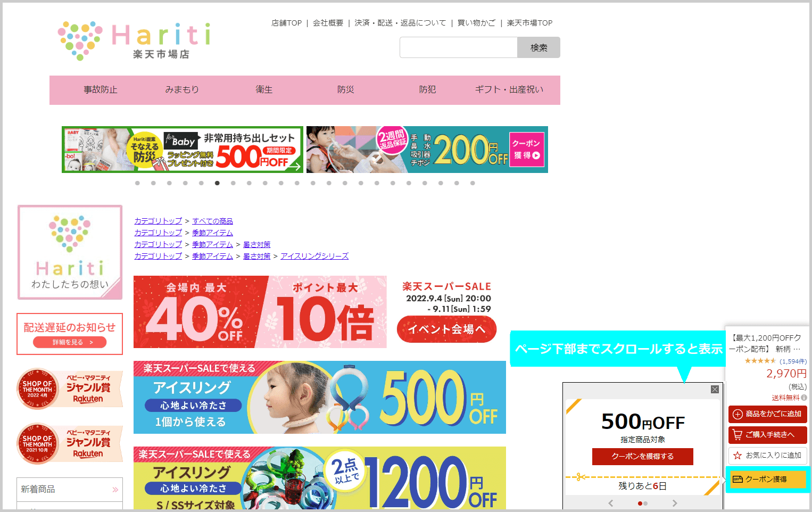The width and height of the screenshot is (812, 512).
Task: Click the info icon beside 送料無料
Action: [x=804, y=398]
